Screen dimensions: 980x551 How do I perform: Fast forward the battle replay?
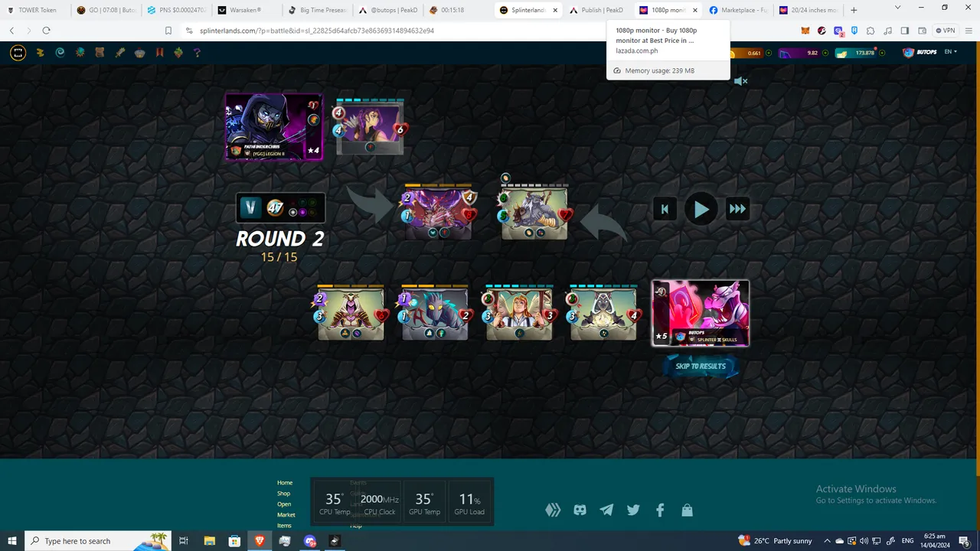click(737, 209)
